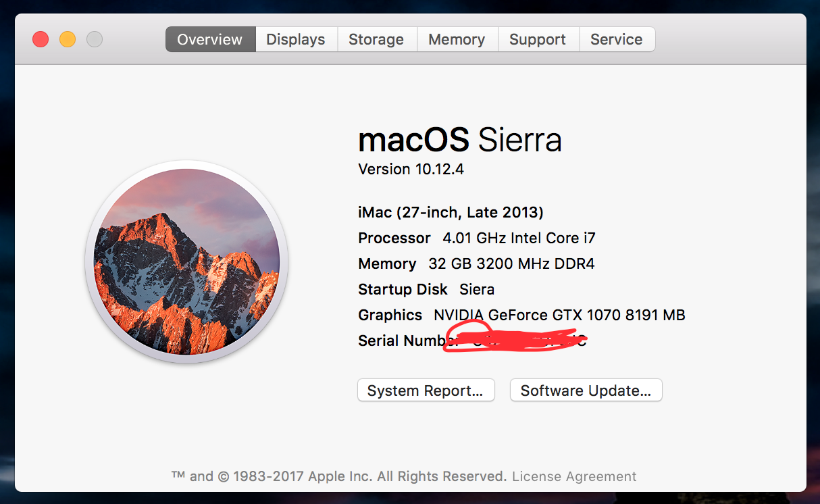Click Version 10.12.4 to reveal build number
The height and width of the screenshot is (504, 820).
[411, 169]
